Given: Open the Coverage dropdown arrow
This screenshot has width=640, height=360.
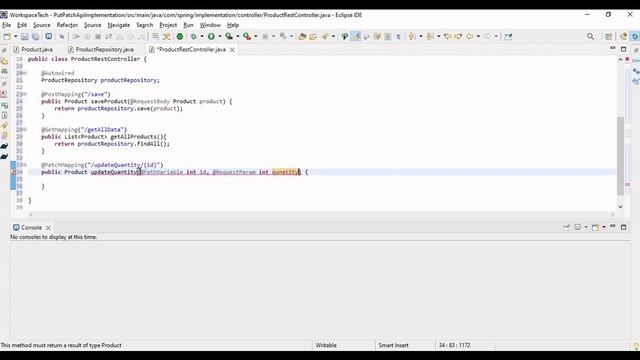Looking at the screenshot, I should [238, 37].
